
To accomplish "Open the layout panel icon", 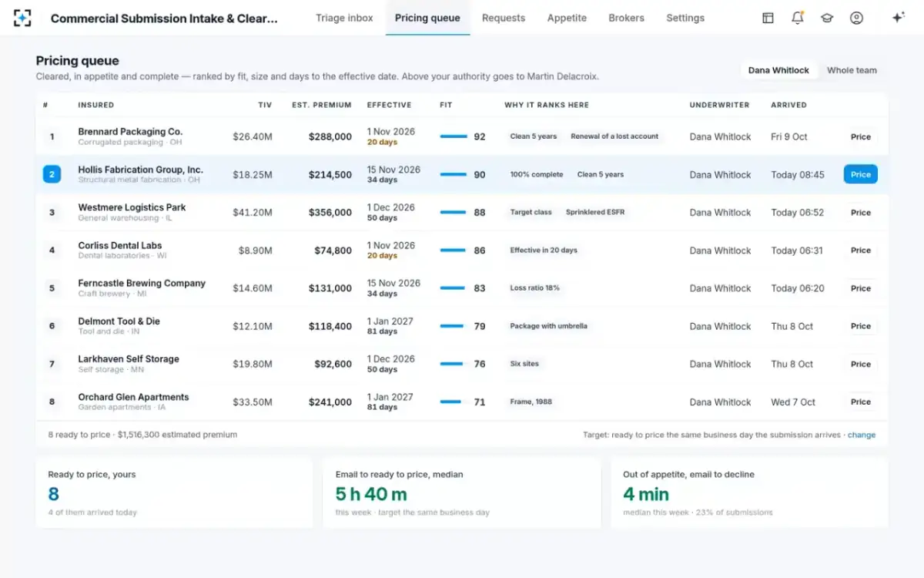I will click(x=768, y=18).
